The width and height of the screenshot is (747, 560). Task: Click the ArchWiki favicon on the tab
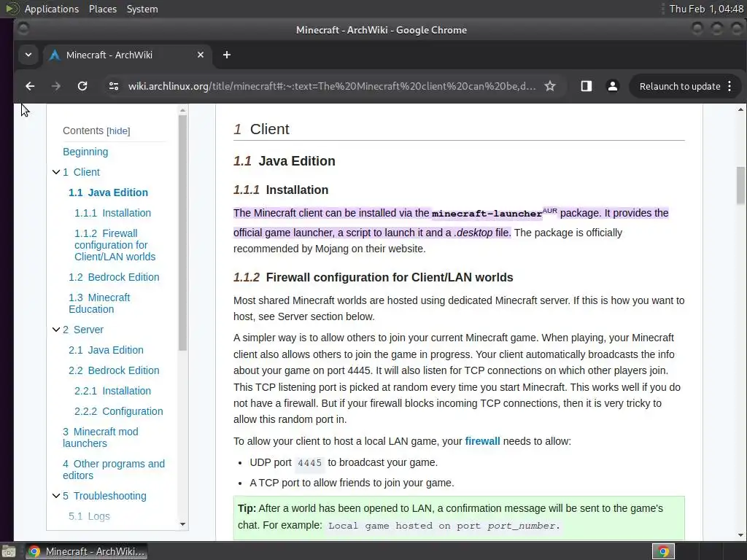pos(55,55)
